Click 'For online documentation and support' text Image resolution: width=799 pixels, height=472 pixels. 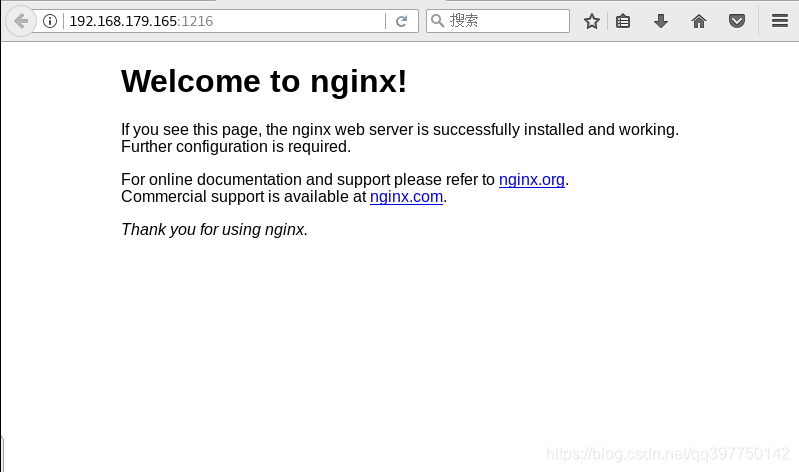(255, 179)
